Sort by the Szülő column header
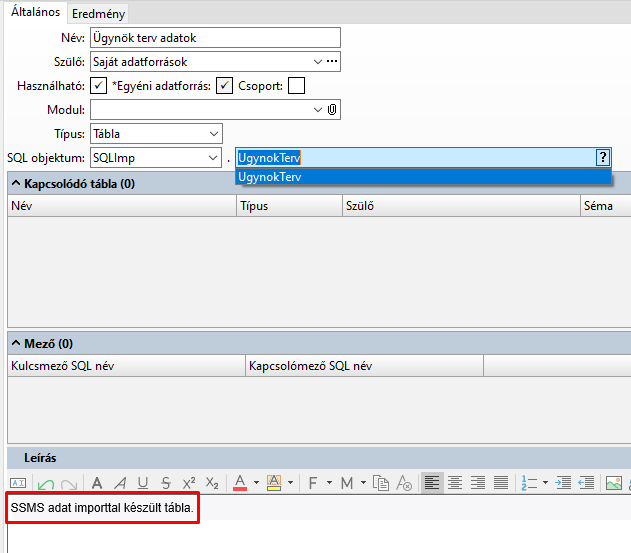Image resolution: width=631 pixels, height=553 pixels. [x=461, y=206]
